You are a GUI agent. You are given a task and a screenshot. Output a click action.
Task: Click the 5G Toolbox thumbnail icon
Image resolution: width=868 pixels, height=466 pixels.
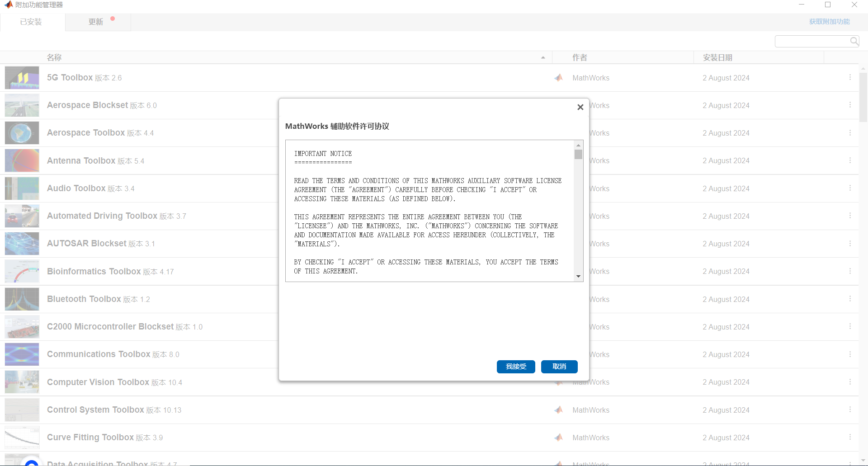pyautogui.click(x=22, y=78)
